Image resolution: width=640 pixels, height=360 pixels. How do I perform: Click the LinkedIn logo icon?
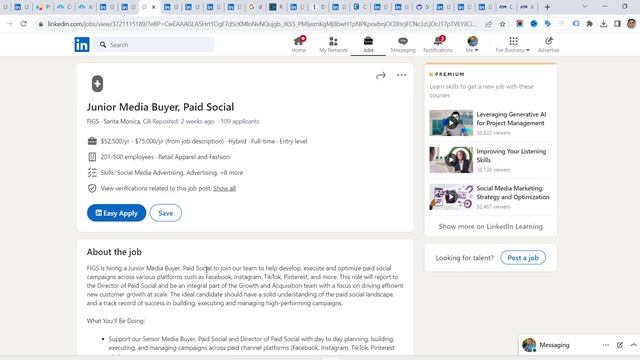[82, 44]
